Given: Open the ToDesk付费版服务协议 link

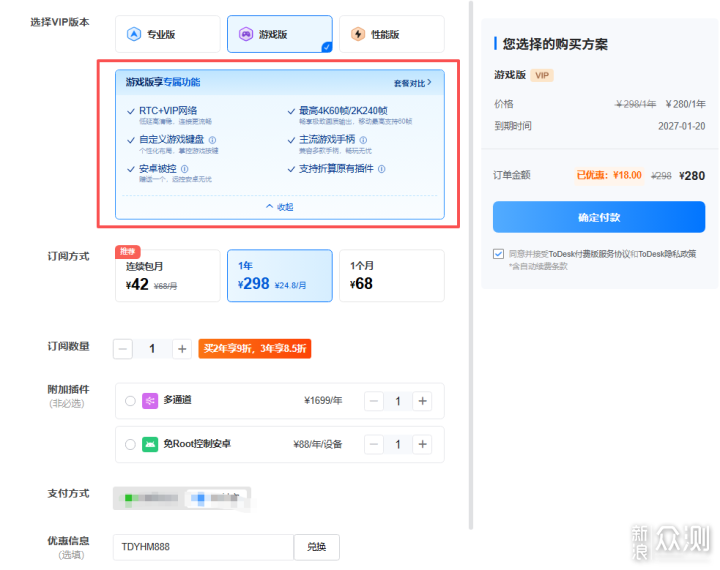Looking at the screenshot, I should 590,254.
